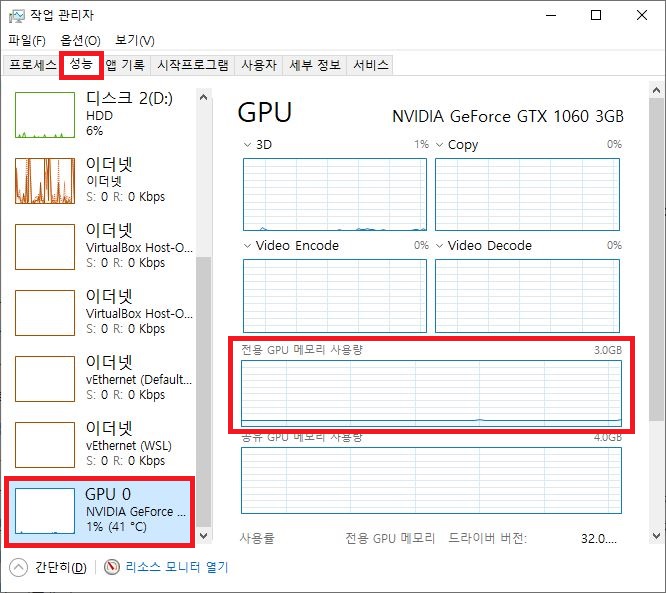Select the vEthernet (WSL) network item

pos(100,444)
